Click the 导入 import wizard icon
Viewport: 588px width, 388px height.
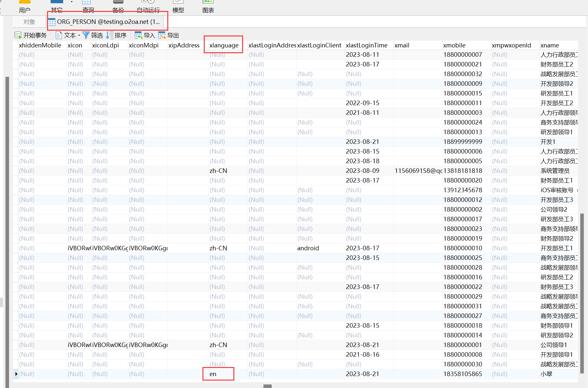click(145, 35)
